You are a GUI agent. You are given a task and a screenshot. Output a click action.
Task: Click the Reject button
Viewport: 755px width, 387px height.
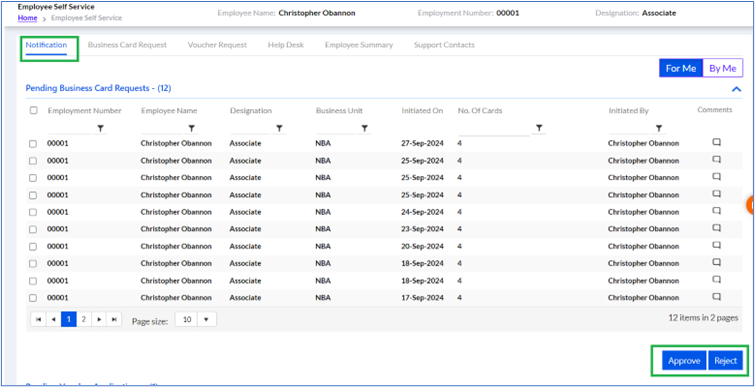726,361
